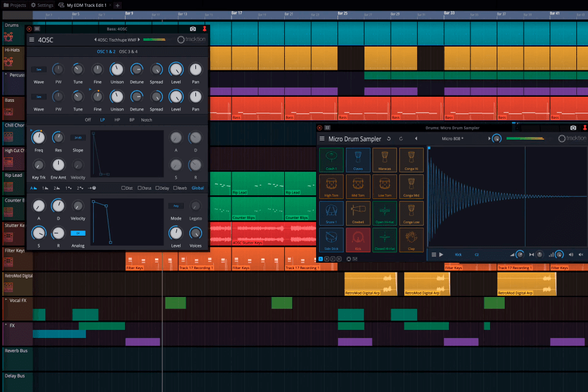Select the Conga Mid pad
The image size is (588, 392).
(412, 186)
